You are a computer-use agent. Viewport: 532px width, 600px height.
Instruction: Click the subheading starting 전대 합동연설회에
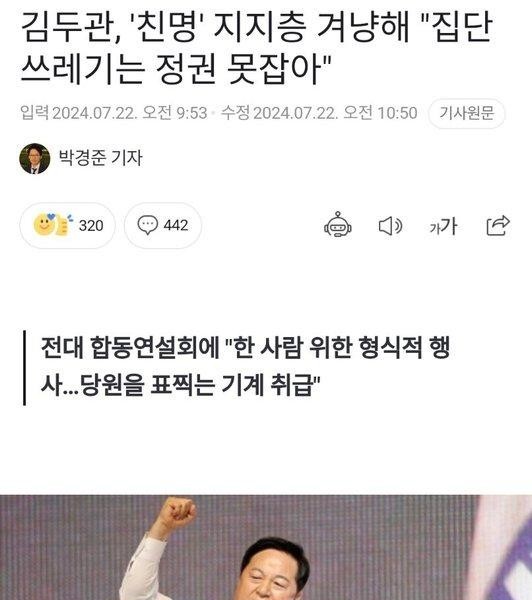(x=245, y=367)
